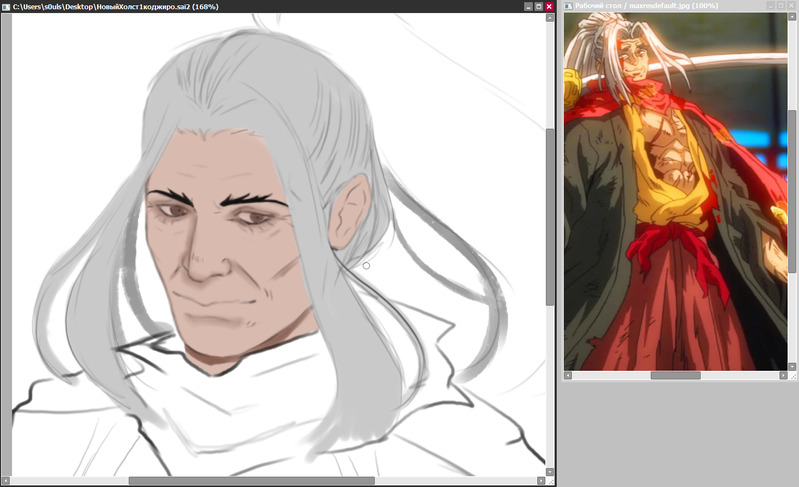Screen dimensions: 799x487
Task: Click horizontal scrollbar thumb of sai2 canvas
Action: (252, 481)
